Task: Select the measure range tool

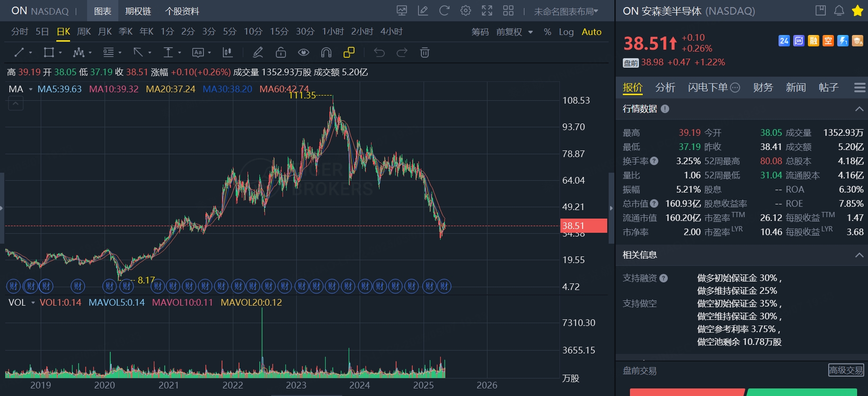Action: (x=168, y=53)
